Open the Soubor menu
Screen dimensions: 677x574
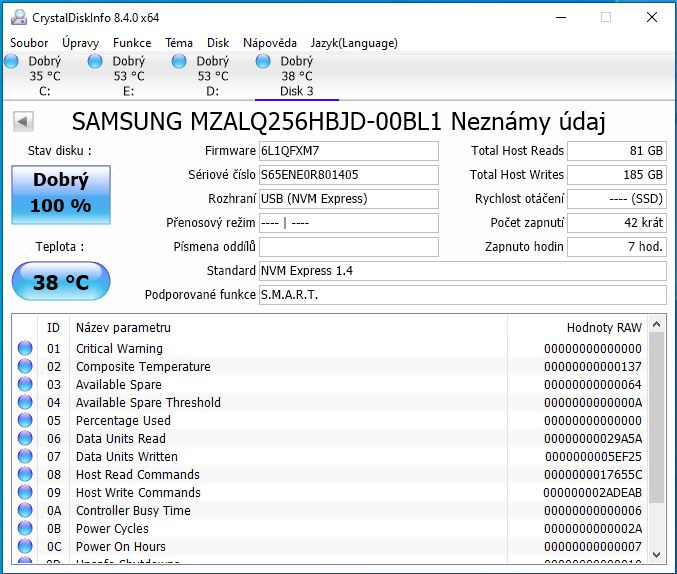[29, 43]
